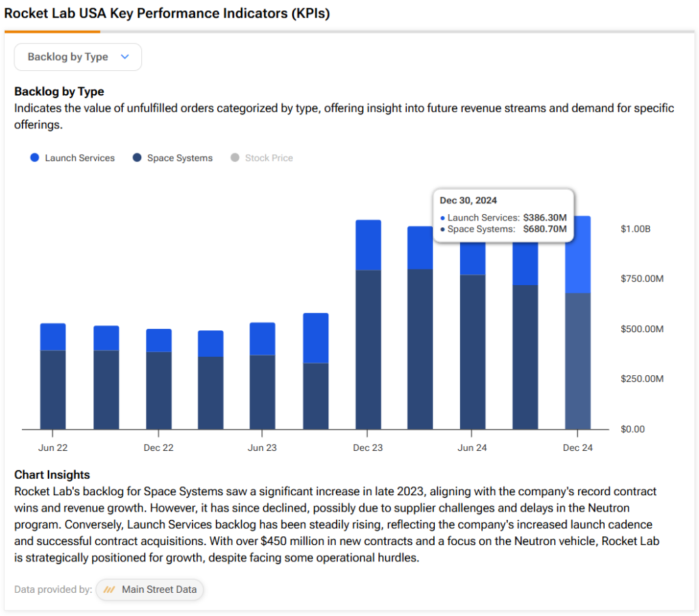This screenshot has height=616, width=699.
Task: Select the Launch Services segment of the Jun 24 bar
Action: coord(472,259)
